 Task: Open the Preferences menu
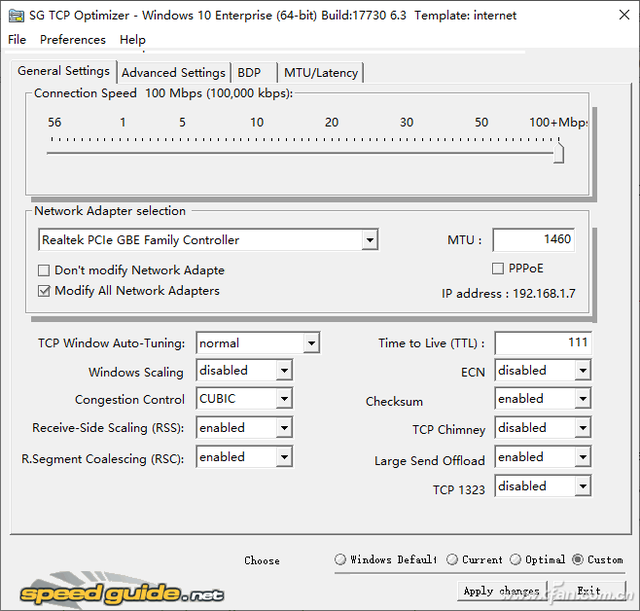(x=73, y=40)
